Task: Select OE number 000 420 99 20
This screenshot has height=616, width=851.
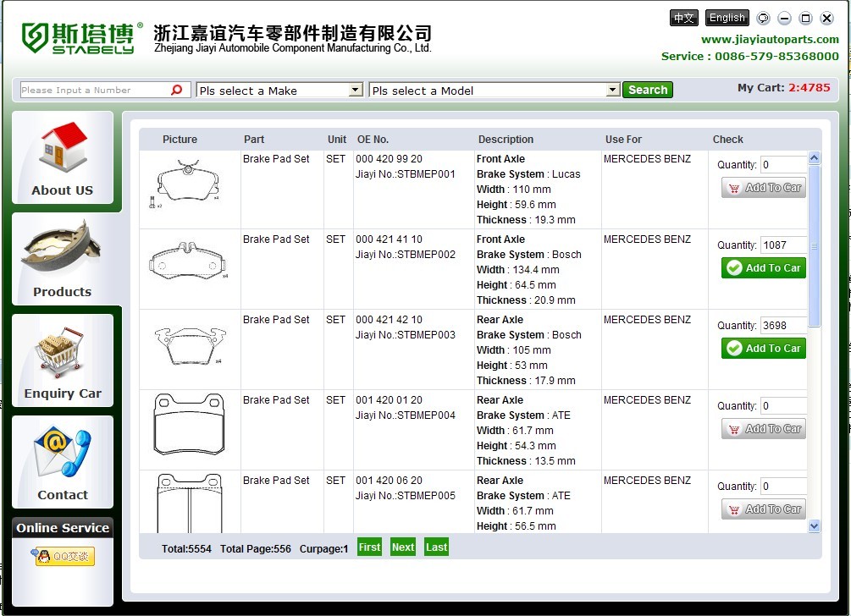Action: 390,159
